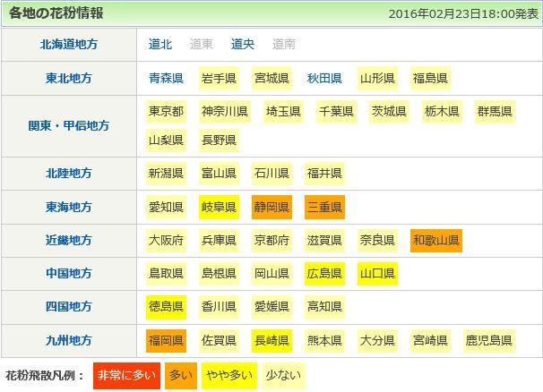This screenshot has width=543, height=392.
Task: Open 大阪府 pollen information
Action: pyautogui.click(x=166, y=241)
